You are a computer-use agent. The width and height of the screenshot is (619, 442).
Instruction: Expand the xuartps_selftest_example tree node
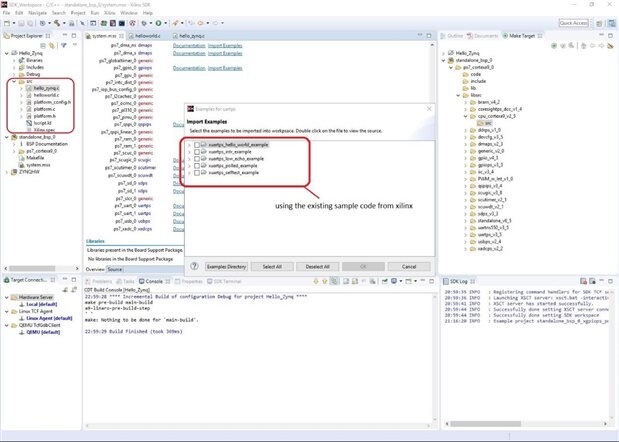[x=190, y=173]
